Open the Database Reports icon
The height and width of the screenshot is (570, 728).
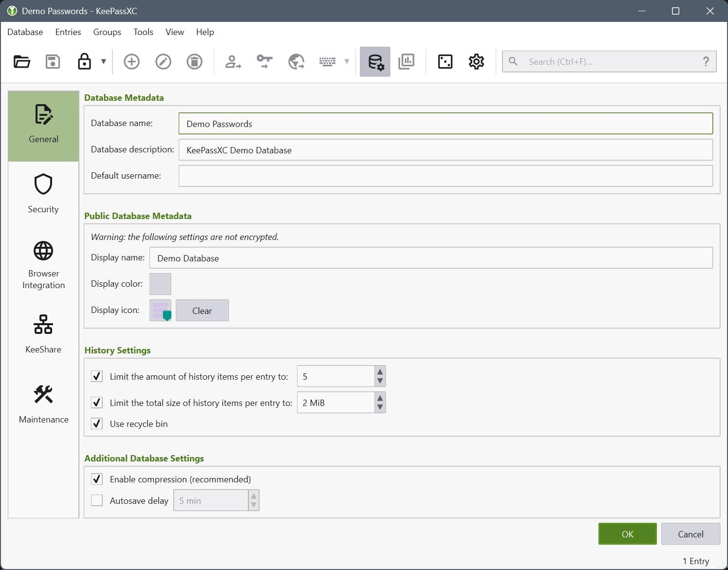[406, 62]
